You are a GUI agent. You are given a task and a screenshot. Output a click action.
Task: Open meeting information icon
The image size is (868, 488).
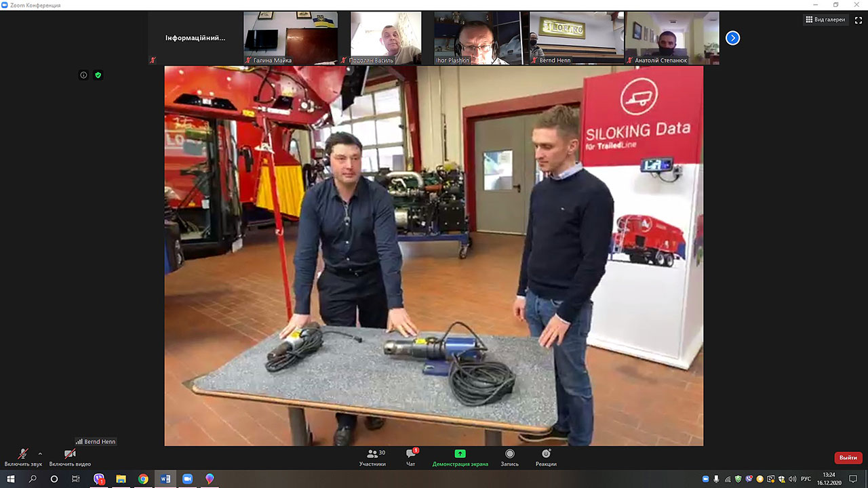click(83, 75)
